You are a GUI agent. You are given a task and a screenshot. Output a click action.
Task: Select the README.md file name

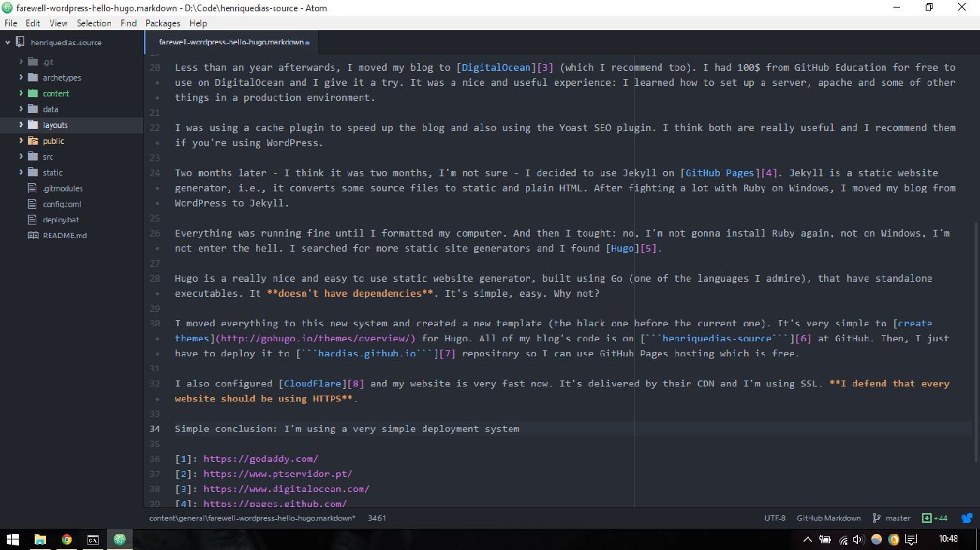tap(65, 236)
